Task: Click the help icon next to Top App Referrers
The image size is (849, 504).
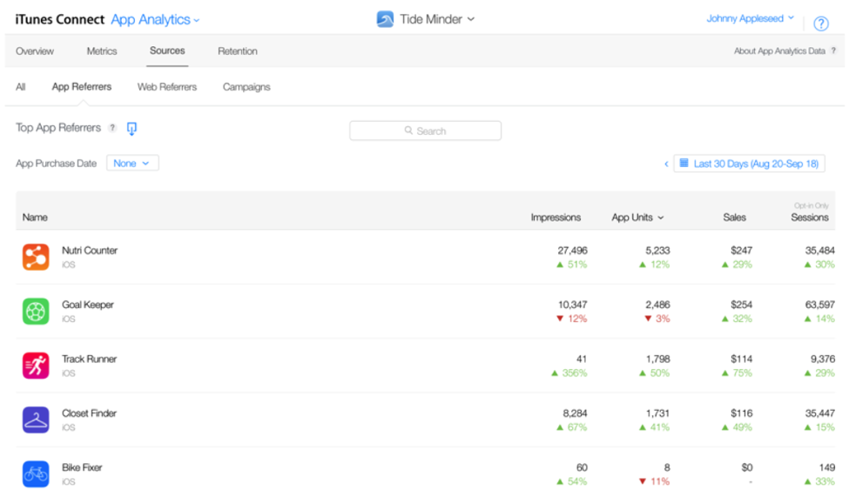Action: point(112,128)
